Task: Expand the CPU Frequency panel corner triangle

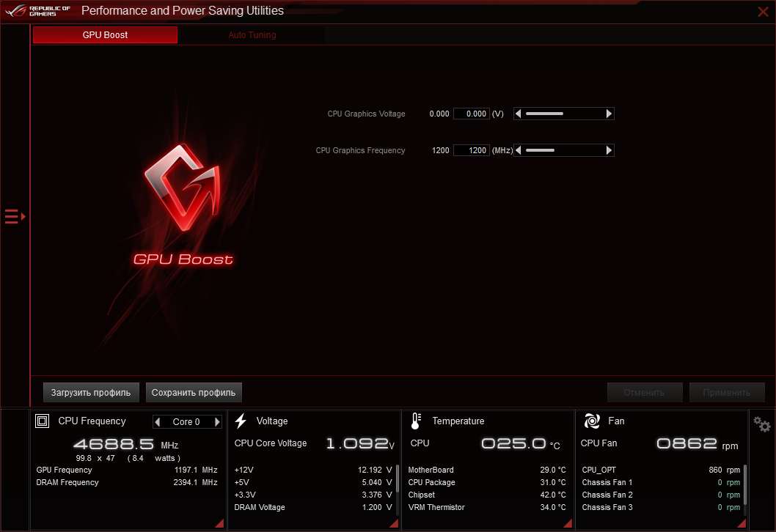Action: pos(220,524)
